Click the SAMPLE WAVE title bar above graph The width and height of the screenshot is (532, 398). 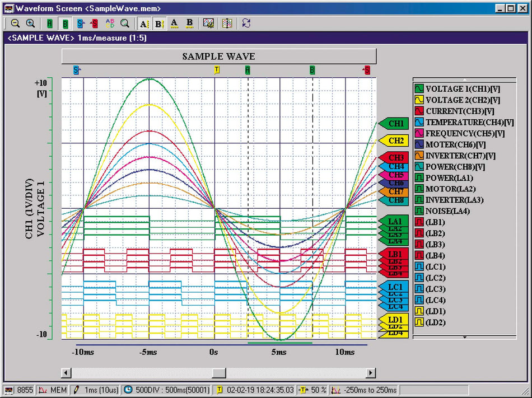click(219, 57)
